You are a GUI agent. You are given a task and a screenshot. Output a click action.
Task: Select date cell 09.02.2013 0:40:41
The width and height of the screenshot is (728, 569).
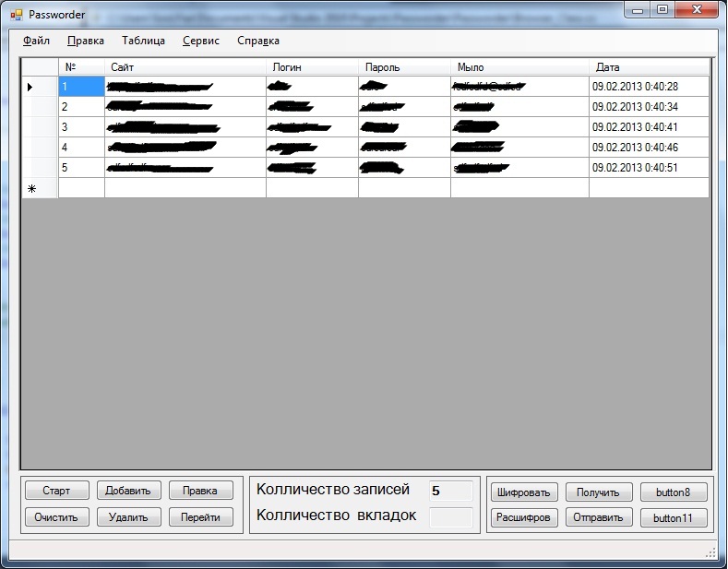[649, 126]
